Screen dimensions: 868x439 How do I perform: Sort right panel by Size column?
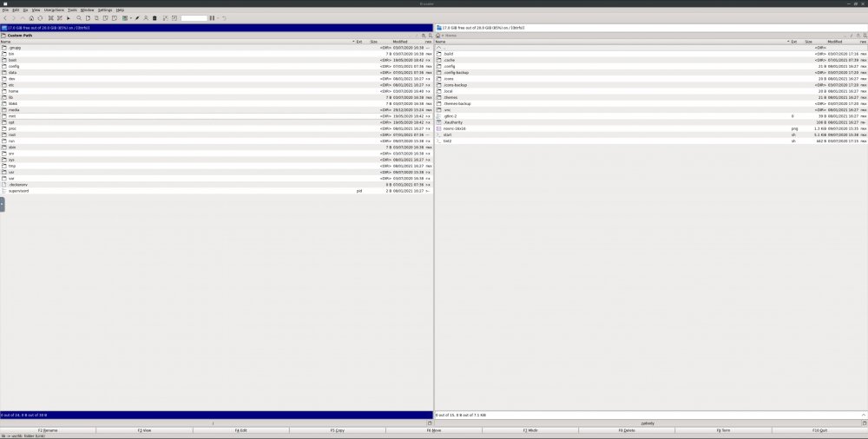click(808, 42)
